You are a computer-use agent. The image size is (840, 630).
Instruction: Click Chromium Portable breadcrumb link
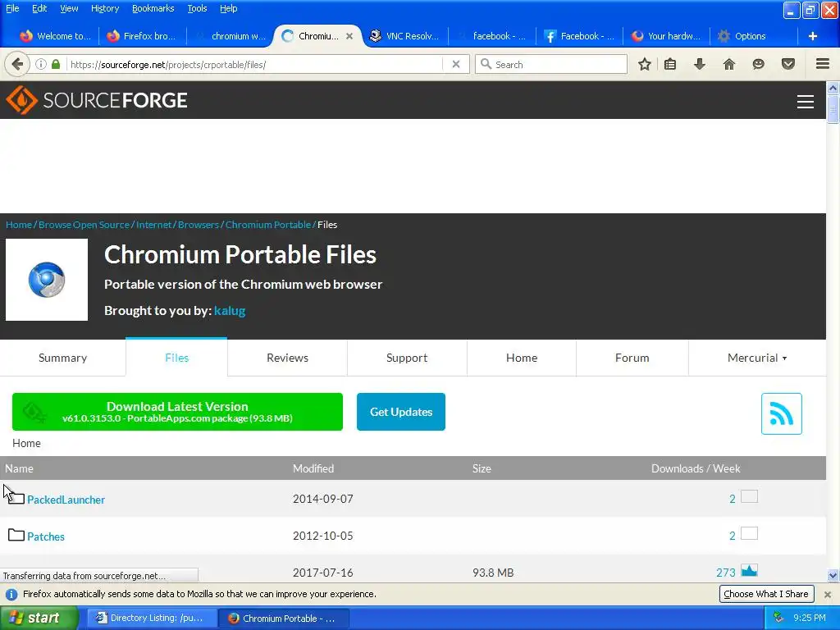pos(268,225)
